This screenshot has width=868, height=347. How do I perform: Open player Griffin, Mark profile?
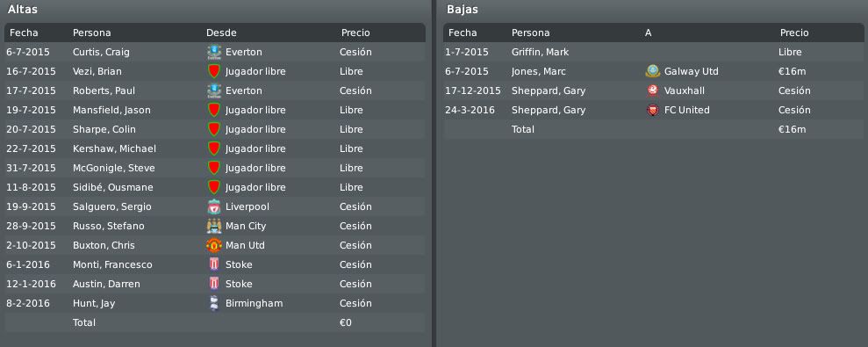541,52
